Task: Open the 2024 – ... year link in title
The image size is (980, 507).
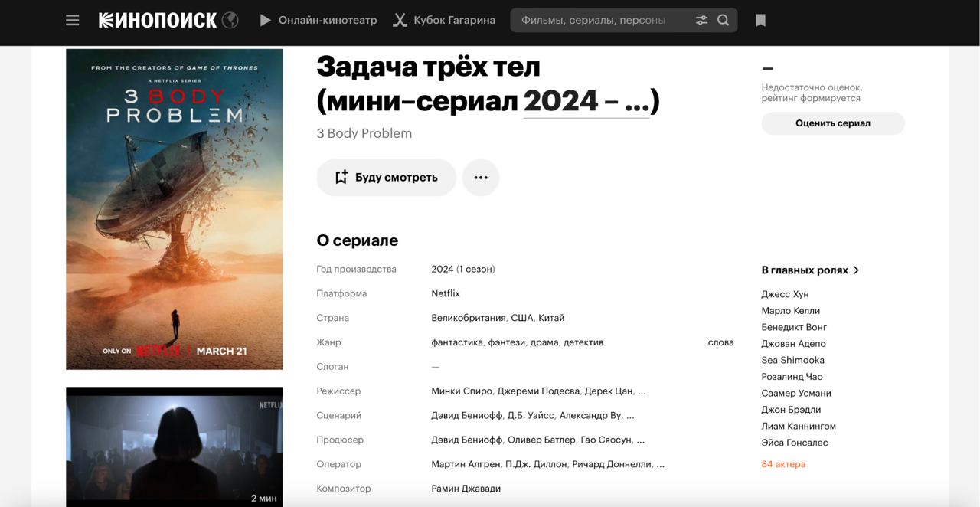Action: [x=586, y=101]
